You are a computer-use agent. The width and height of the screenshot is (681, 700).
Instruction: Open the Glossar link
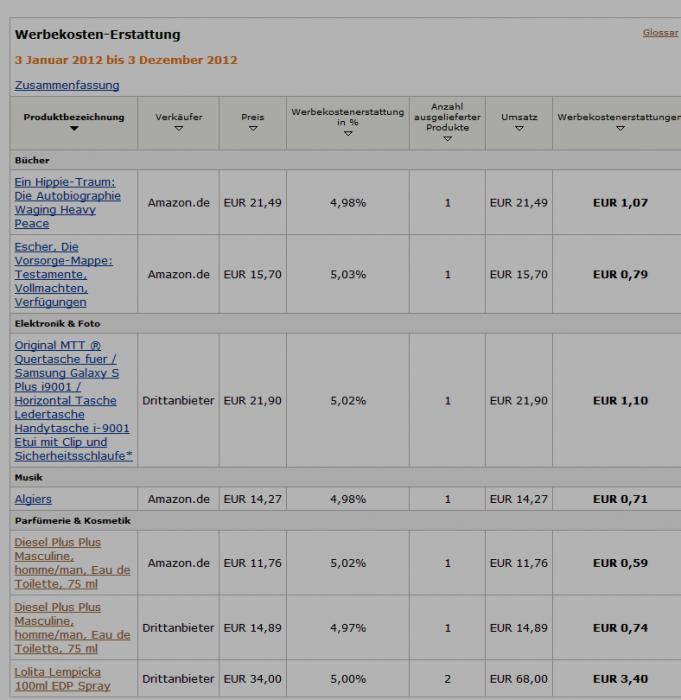(x=660, y=33)
